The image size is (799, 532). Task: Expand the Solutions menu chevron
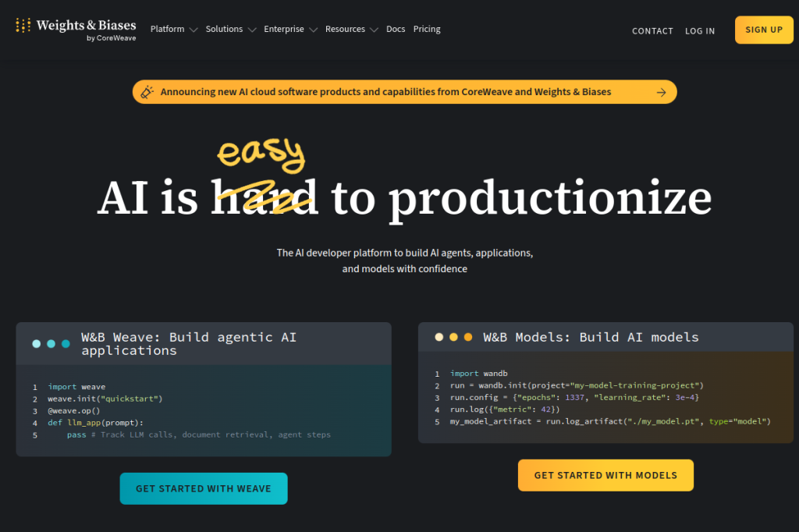pyautogui.click(x=252, y=30)
